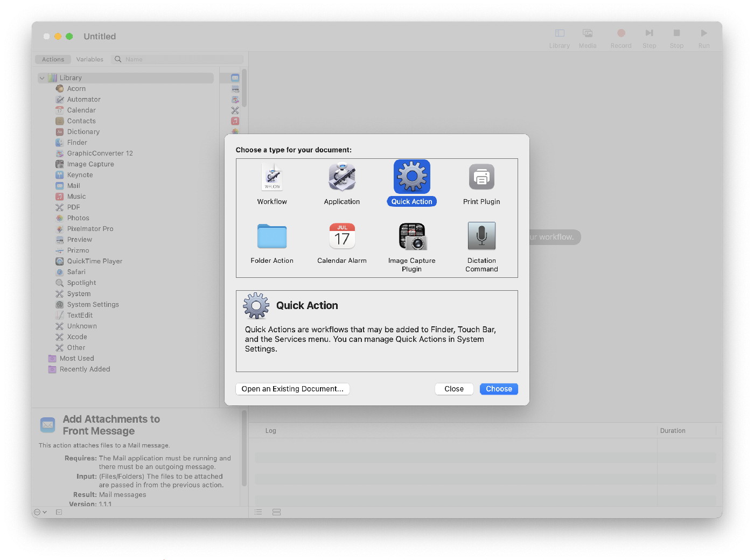The height and width of the screenshot is (560, 754).
Task: Select the Mail library category
Action: click(x=73, y=186)
